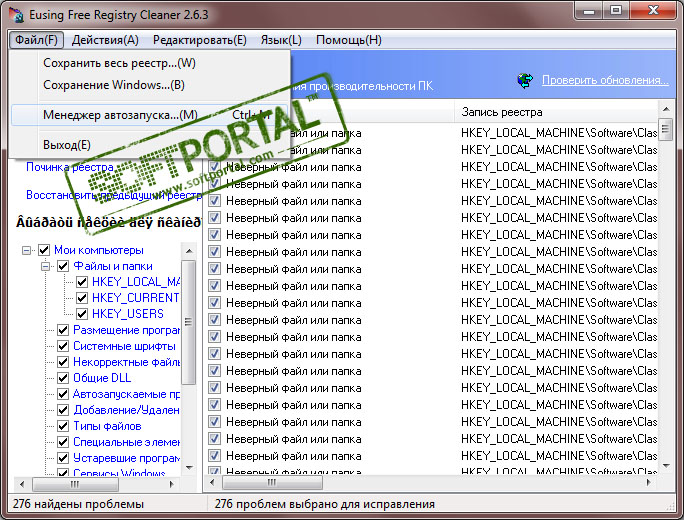684x520 pixels.
Task: Click '276 проблем выбрано для исправления' status
Action: pos(325,504)
